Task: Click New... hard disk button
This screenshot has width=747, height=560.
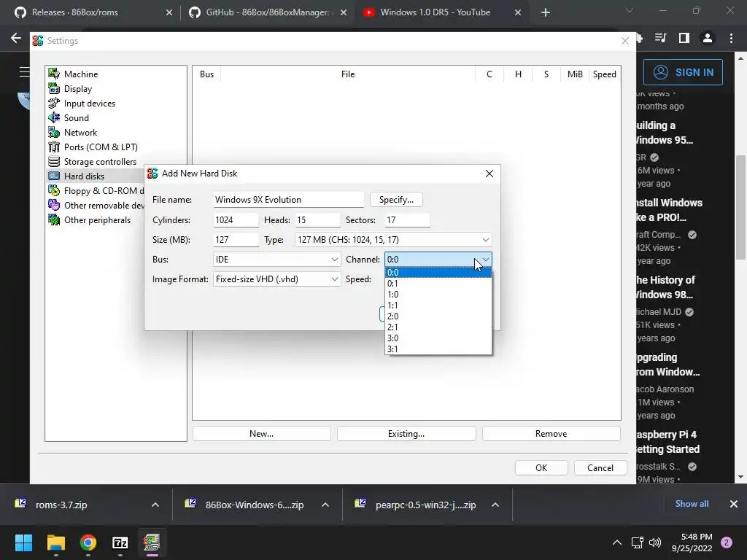Action: tap(262, 434)
